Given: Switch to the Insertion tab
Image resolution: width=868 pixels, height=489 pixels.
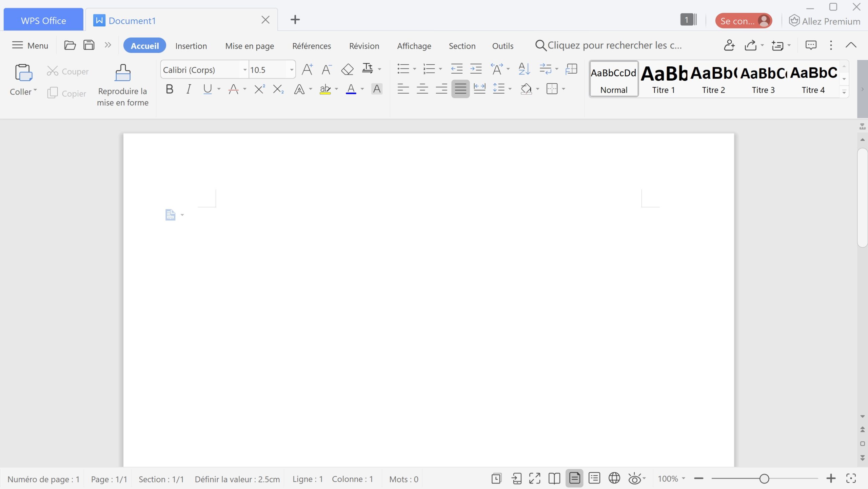Looking at the screenshot, I should (191, 46).
